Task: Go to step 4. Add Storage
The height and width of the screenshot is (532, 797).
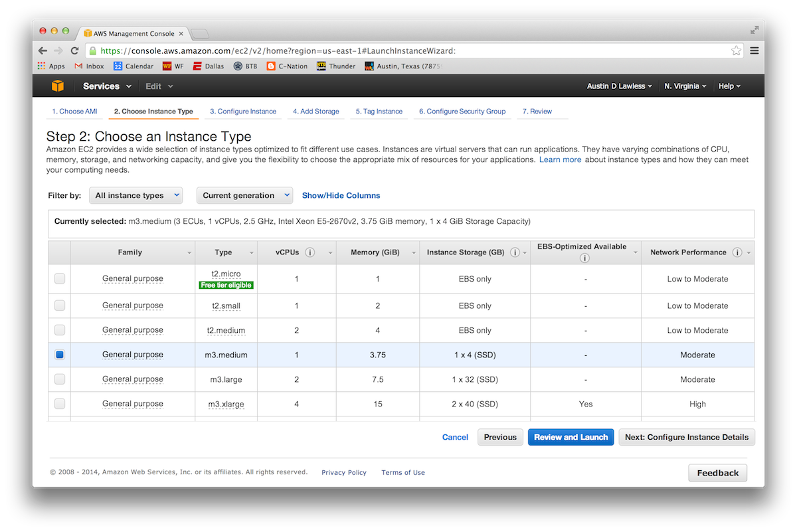Action: pyautogui.click(x=316, y=112)
